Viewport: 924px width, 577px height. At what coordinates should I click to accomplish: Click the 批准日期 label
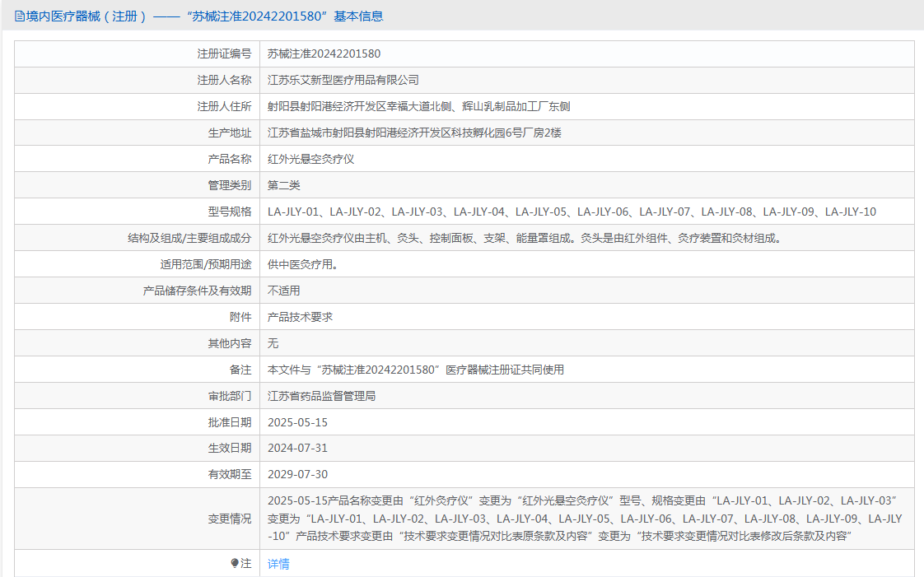pos(229,423)
